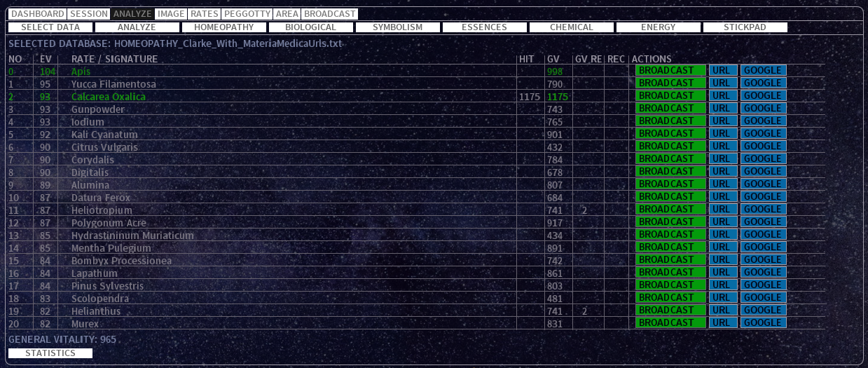The width and height of the screenshot is (868, 368).
Task: Broadcast the Apis rate
Action: (x=670, y=70)
